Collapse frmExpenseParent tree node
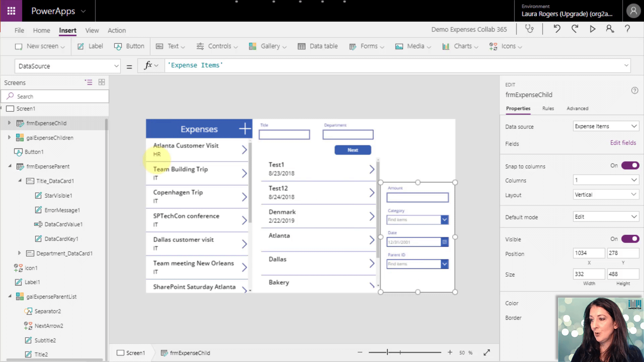Image resolution: width=644 pixels, height=362 pixels. pos(9,166)
